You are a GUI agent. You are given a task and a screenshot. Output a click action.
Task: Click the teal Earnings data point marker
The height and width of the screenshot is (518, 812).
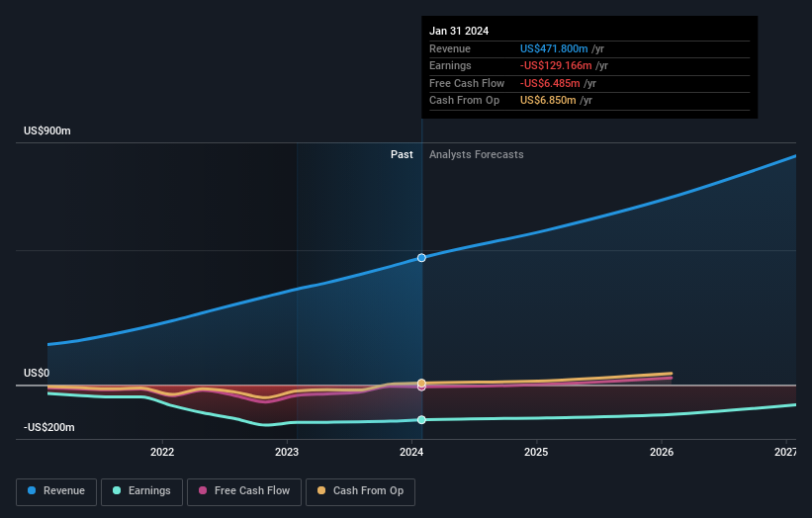[x=421, y=420]
